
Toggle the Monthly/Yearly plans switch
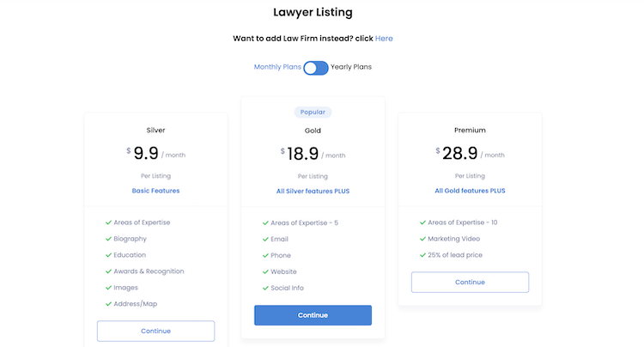[315, 67]
